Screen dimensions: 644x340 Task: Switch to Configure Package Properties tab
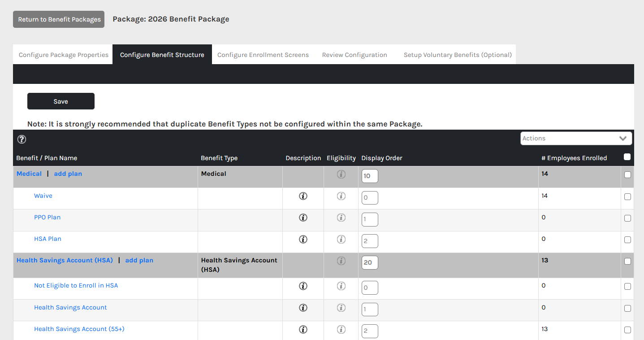63,55
